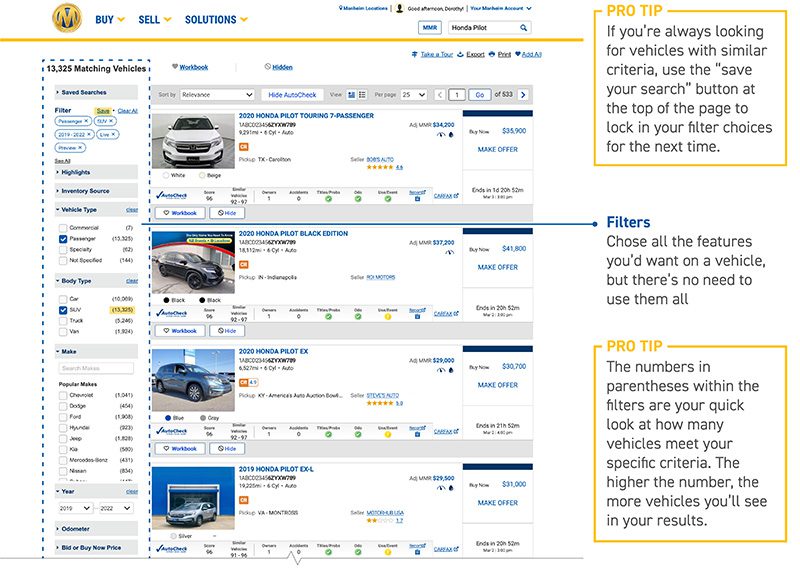
Task: Toggle the Specialty vehicle type checkbox
Action: point(63,250)
